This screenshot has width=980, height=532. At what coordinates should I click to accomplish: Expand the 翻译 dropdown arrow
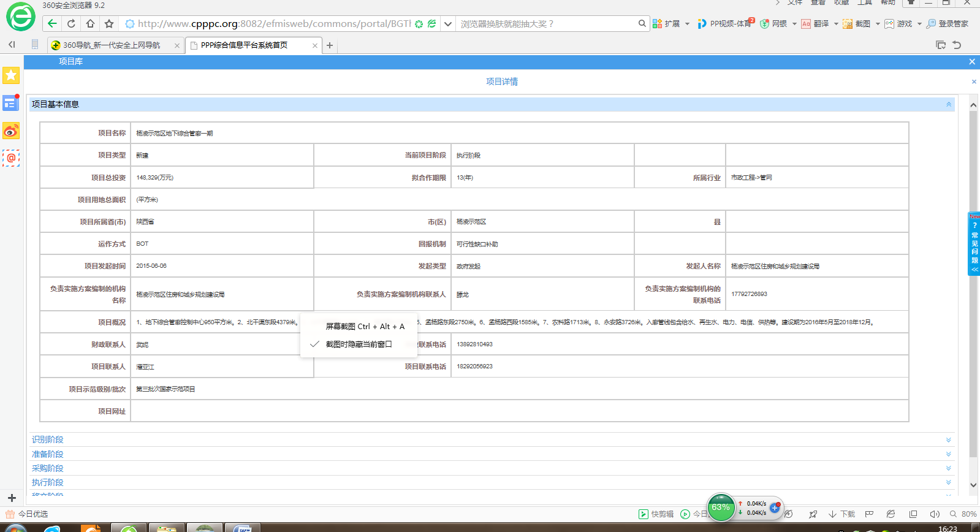point(836,24)
